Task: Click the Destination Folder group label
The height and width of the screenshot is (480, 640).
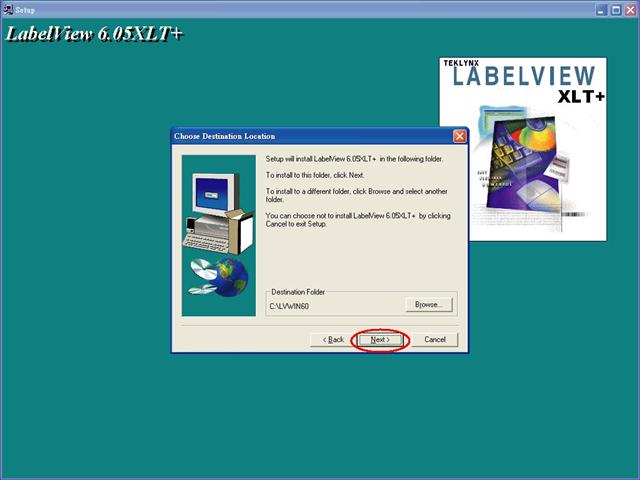Action: [x=298, y=292]
